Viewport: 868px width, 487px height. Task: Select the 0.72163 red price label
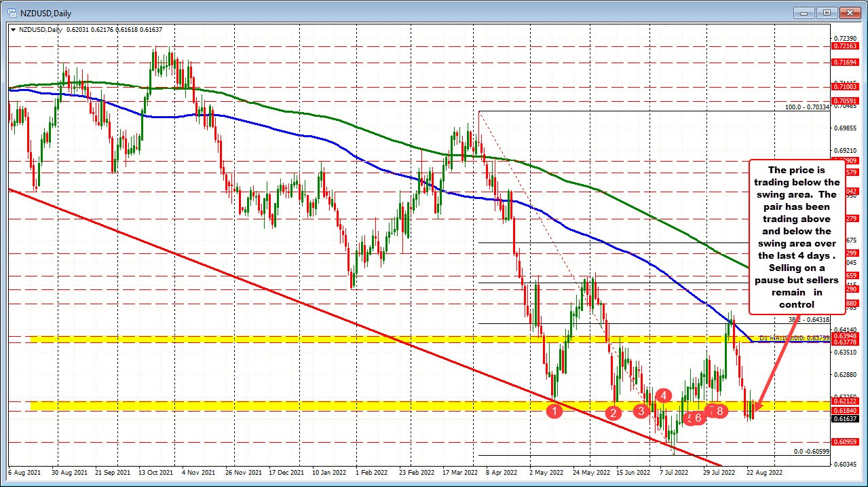tap(846, 47)
